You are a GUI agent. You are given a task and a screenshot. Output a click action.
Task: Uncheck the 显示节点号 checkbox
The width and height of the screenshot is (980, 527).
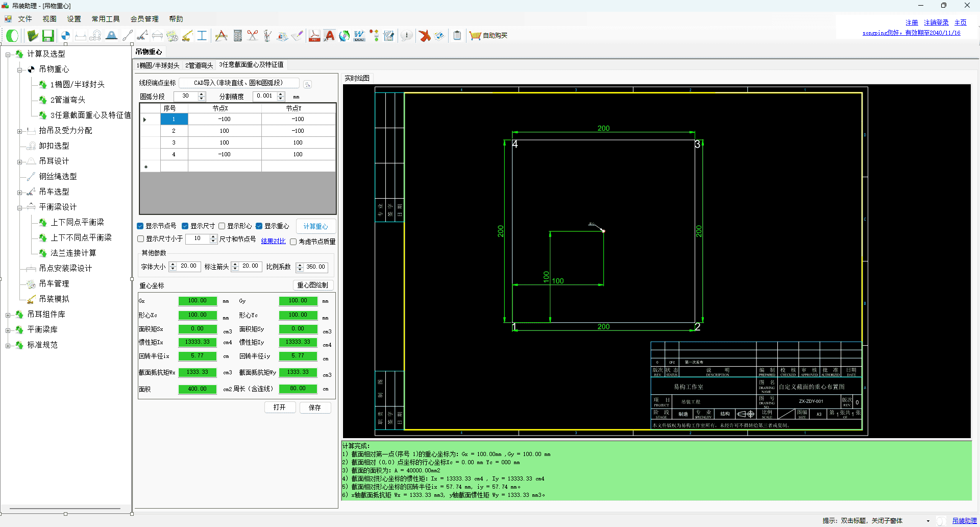(x=140, y=226)
